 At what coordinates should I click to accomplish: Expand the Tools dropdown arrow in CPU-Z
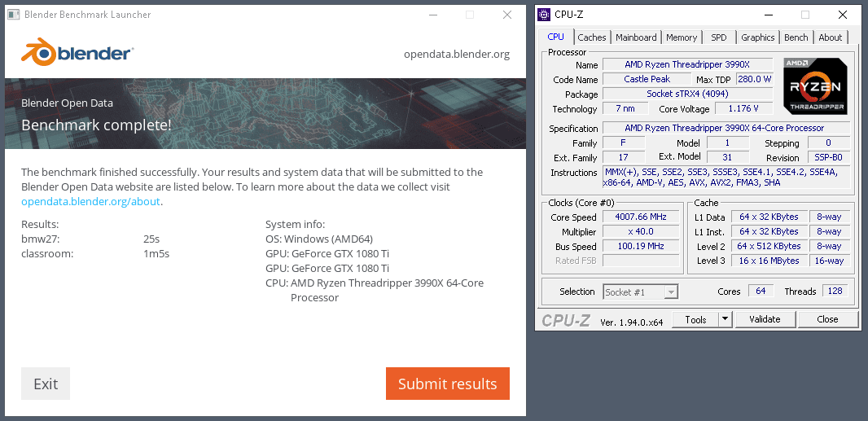(x=726, y=319)
